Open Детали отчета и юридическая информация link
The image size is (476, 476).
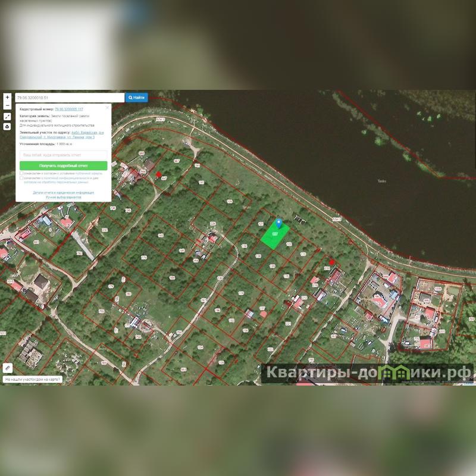(64, 193)
